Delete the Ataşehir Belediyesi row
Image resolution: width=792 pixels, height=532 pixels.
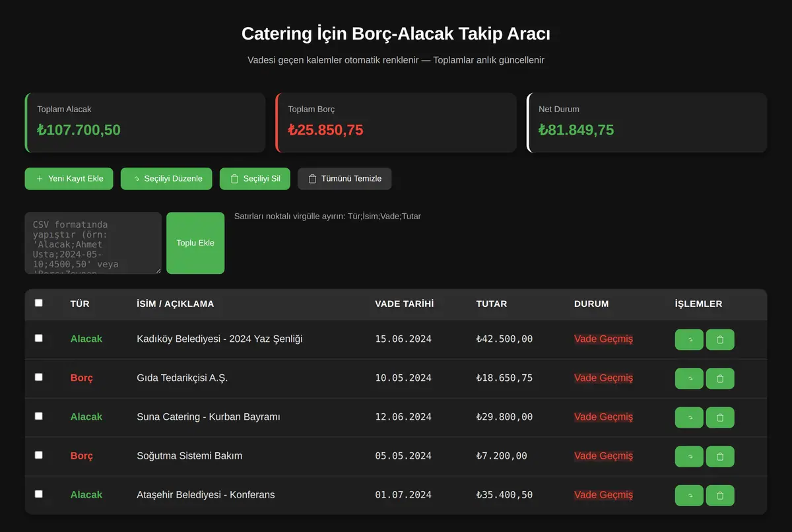(720, 496)
